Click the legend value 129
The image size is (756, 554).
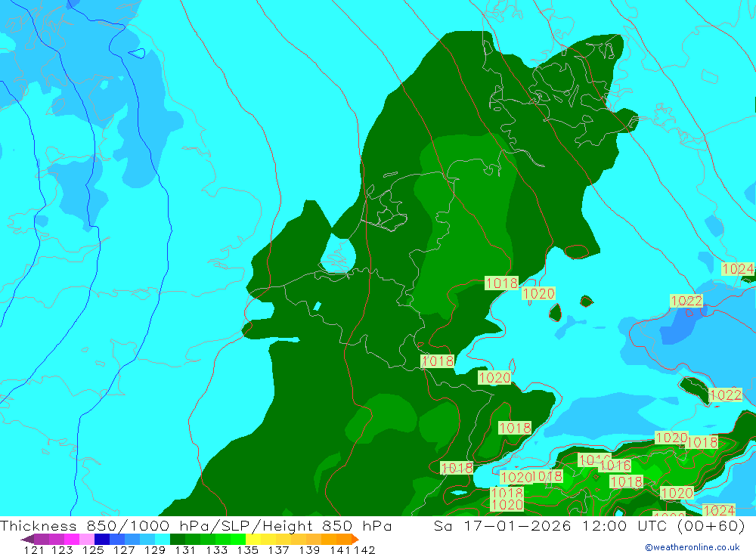click(x=155, y=549)
